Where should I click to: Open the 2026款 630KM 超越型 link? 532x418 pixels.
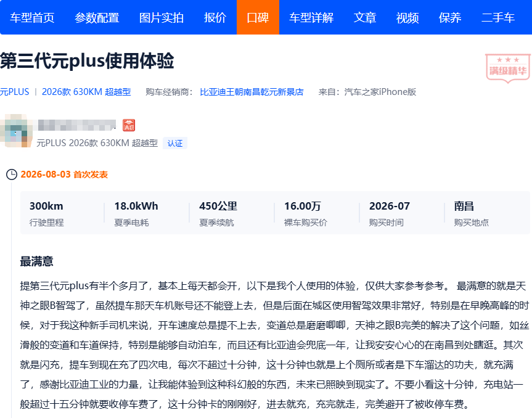(86, 92)
